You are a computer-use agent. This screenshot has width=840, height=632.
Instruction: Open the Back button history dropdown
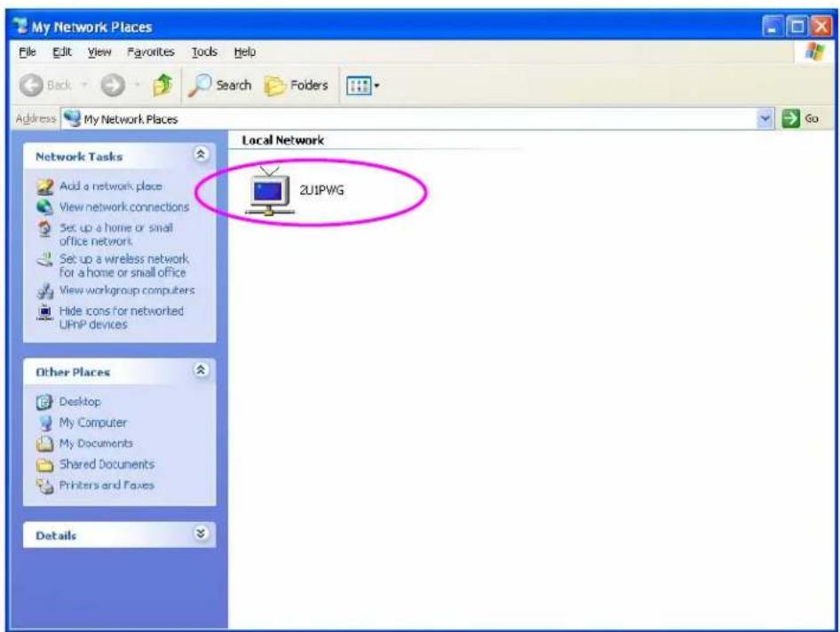pos(84,85)
